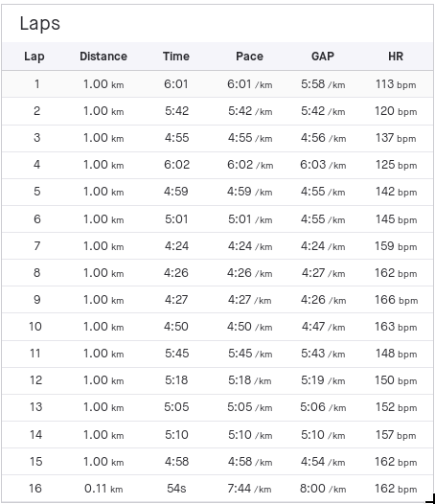The height and width of the screenshot is (504, 435).
Task: Select lap 1 row number
Action: click(x=37, y=84)
